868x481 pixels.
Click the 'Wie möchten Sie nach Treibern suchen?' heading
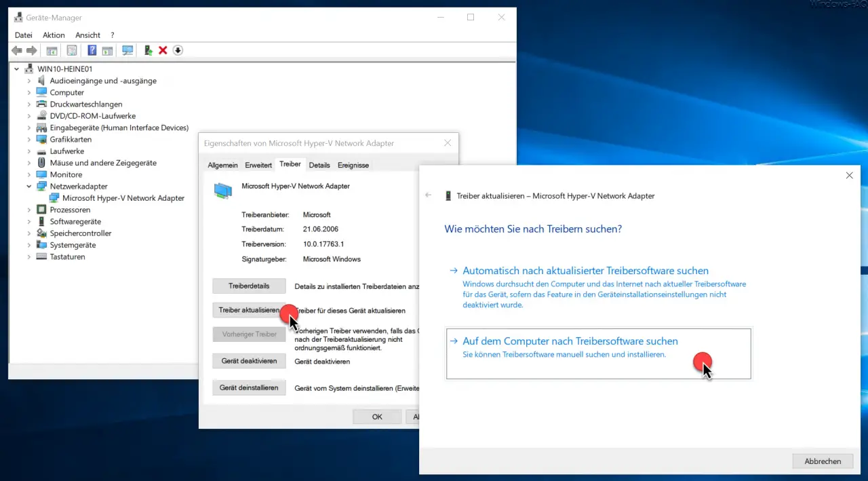pos(533,229)
